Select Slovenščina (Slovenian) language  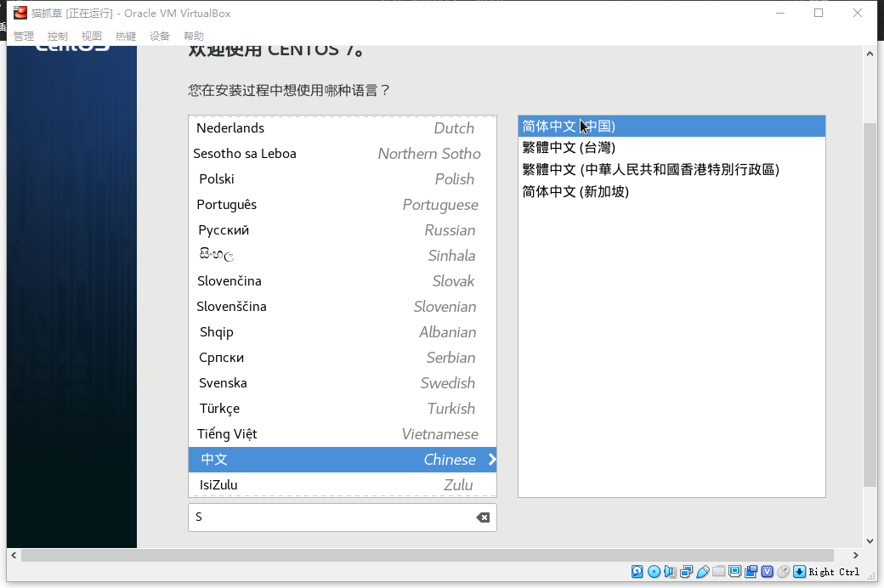click(x=343, y=307)
